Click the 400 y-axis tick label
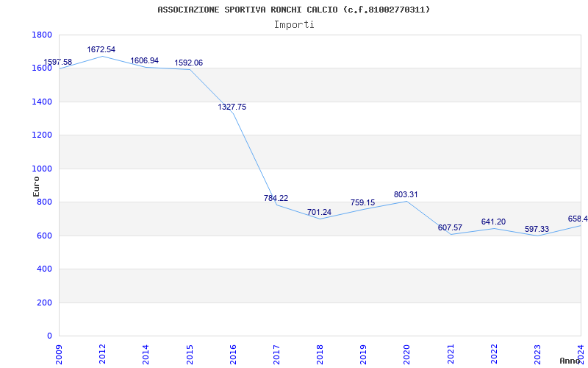 (x=44, y=269)
